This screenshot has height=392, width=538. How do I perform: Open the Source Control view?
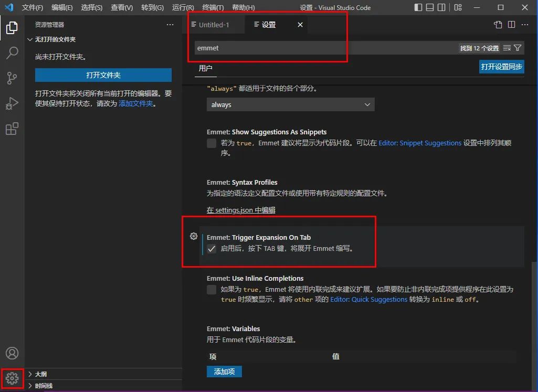coord(12,78)
